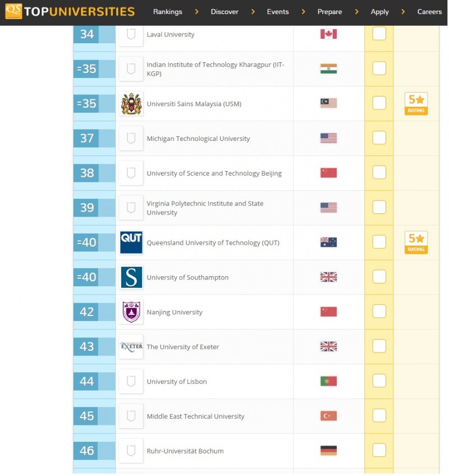Viewport: 449px width, 476px height.
Task: Open Virginia Polytechnic Institute and State University link
Action: click(x=205, y=208)
